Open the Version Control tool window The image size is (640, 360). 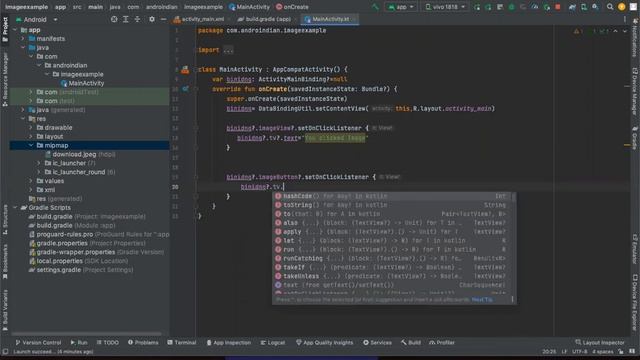pos(38,342)
